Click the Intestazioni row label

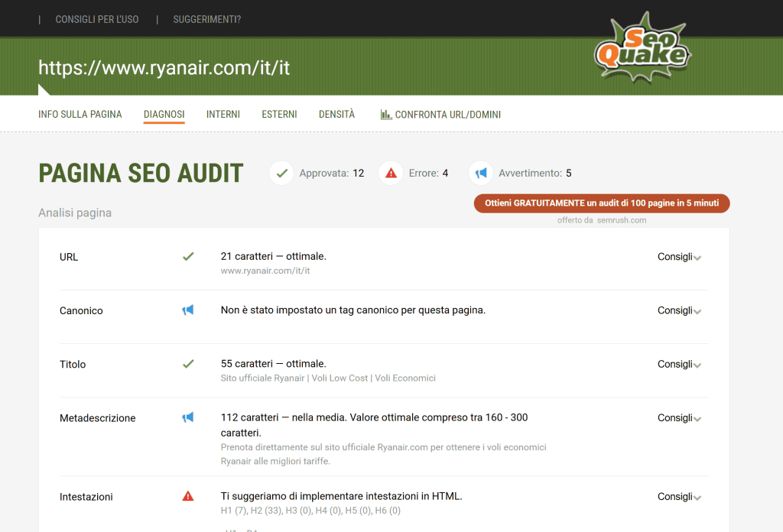pos(86,497)
